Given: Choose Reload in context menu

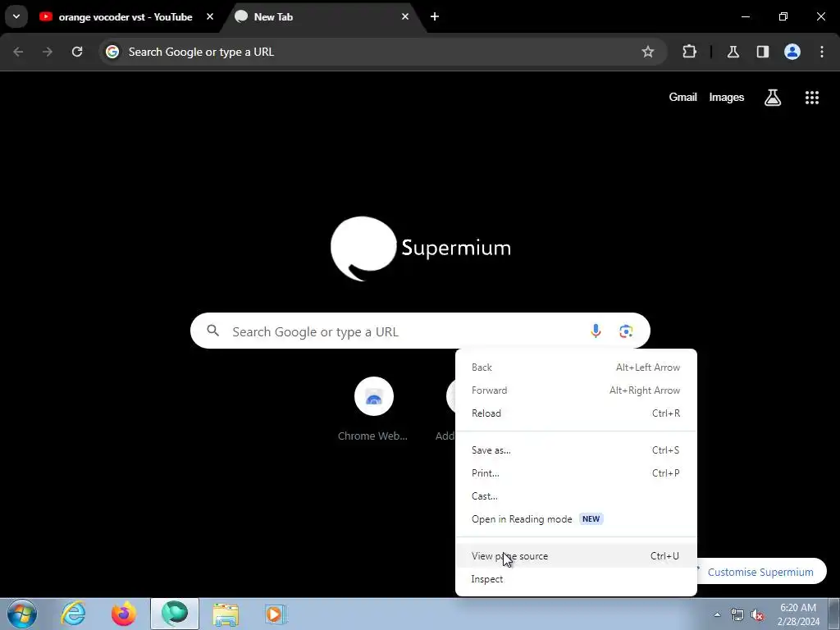Looking at the screenshot, I should tap(576, 413).
